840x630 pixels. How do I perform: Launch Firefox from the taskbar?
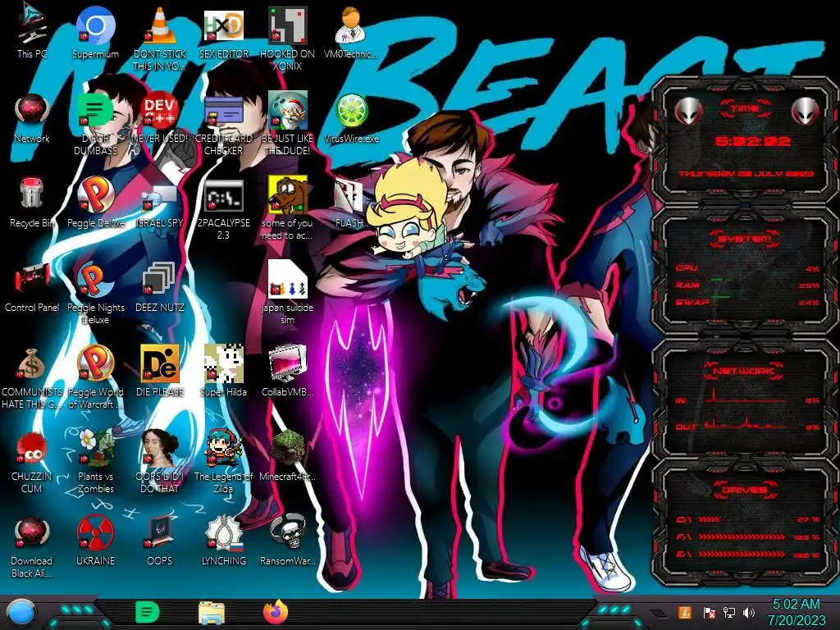pos(276,613)
